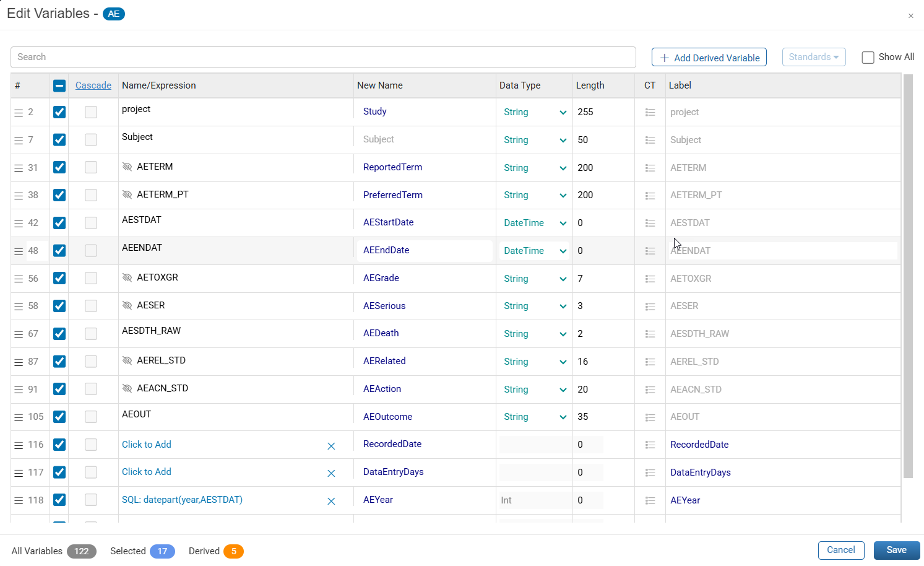Edit New Name field ReportedTerm

[x=425, y=167]
